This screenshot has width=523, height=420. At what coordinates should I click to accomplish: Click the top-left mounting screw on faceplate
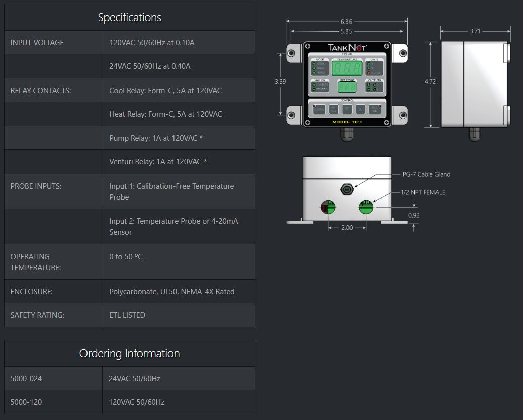click(x=308, y=45)
